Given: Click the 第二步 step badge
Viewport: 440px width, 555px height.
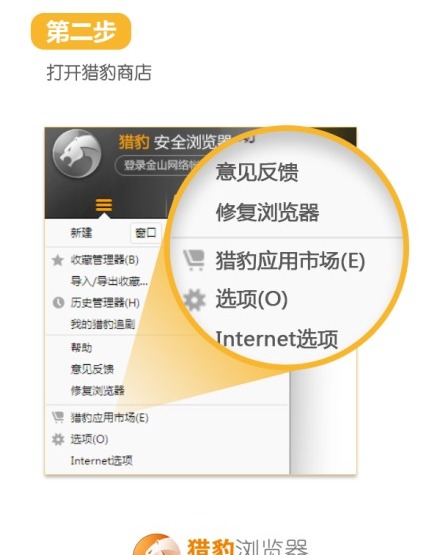Looking at the screenshot, I should coord(81,31).
